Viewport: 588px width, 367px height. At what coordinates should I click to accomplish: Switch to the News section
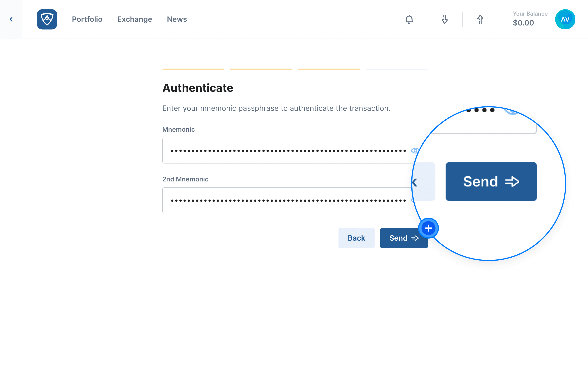coord(177,19)
